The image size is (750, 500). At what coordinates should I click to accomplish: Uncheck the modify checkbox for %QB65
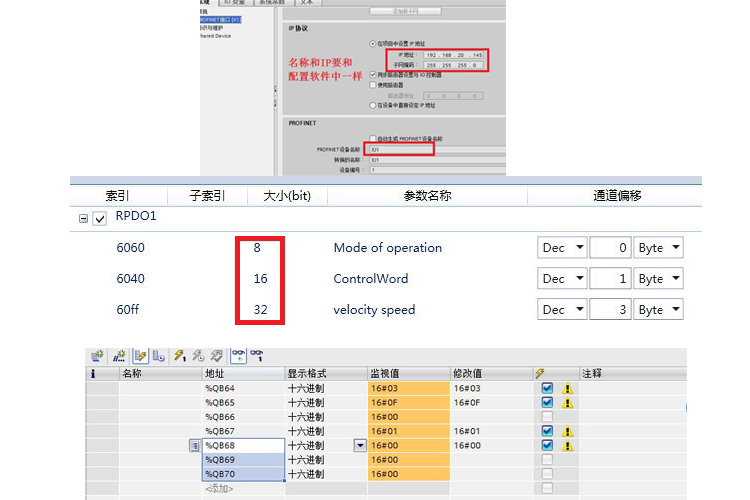click(x=548, y=402)
